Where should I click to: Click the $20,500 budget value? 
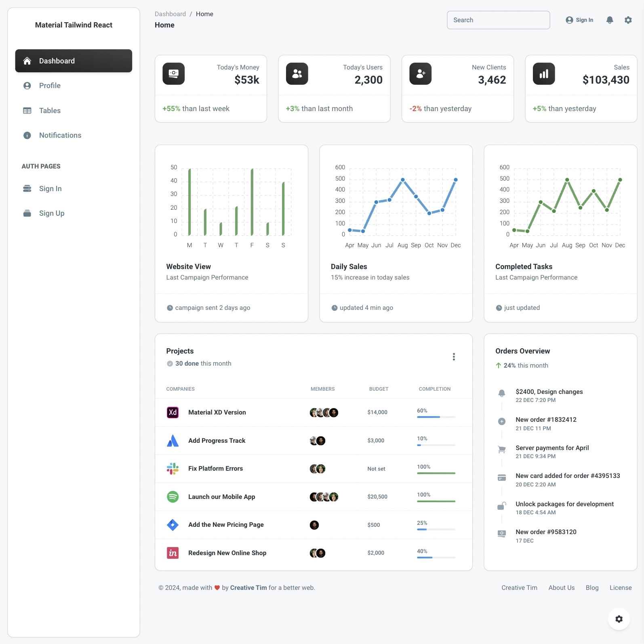point(377,497)
